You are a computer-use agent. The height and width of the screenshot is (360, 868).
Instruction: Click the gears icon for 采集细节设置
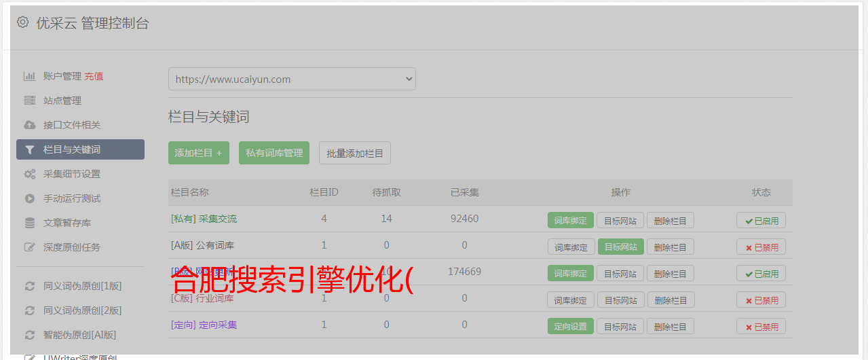[x=30, y=174]
